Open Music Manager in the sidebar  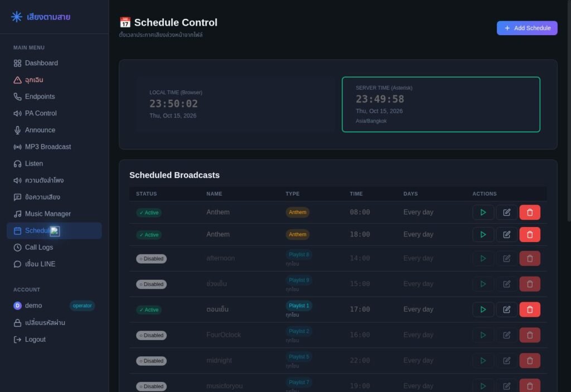click(x=54, y=214)
